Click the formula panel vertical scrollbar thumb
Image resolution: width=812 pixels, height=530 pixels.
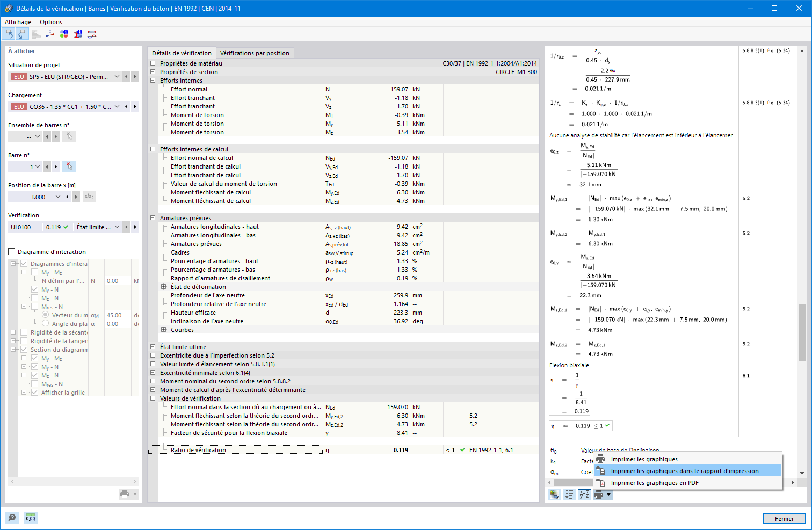coord(802,332)
